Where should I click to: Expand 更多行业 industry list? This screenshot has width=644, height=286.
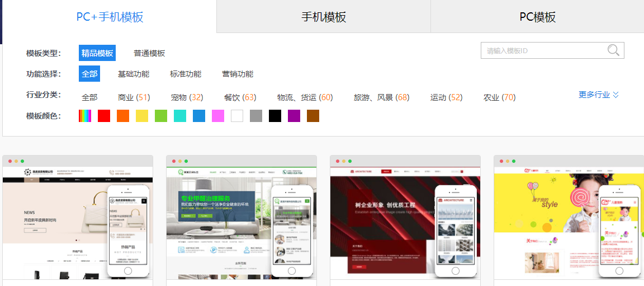[x=598, y=95]
